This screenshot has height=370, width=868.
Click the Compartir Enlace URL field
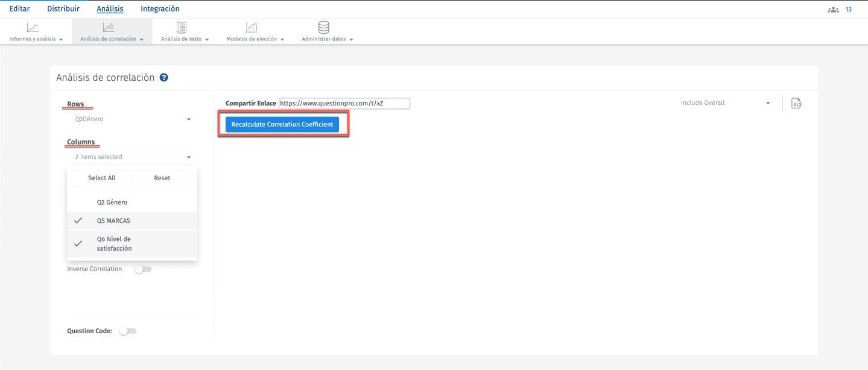(x=344, y=103)
